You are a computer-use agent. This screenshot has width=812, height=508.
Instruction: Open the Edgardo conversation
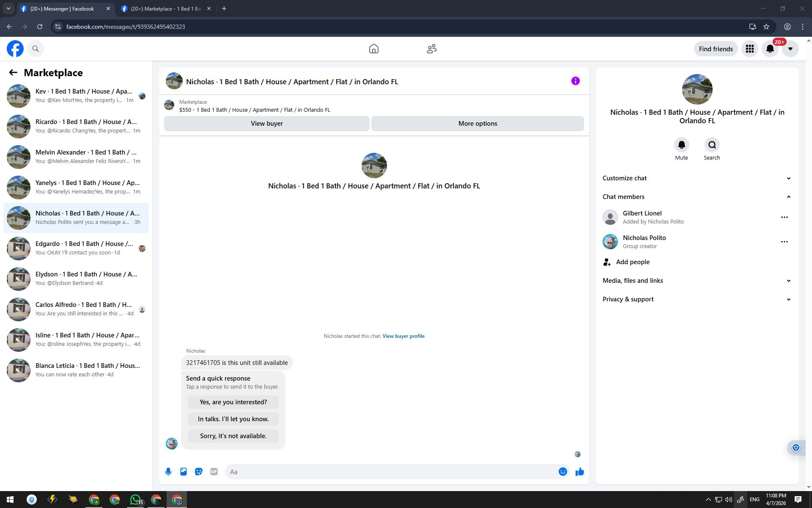coord(76,248)
